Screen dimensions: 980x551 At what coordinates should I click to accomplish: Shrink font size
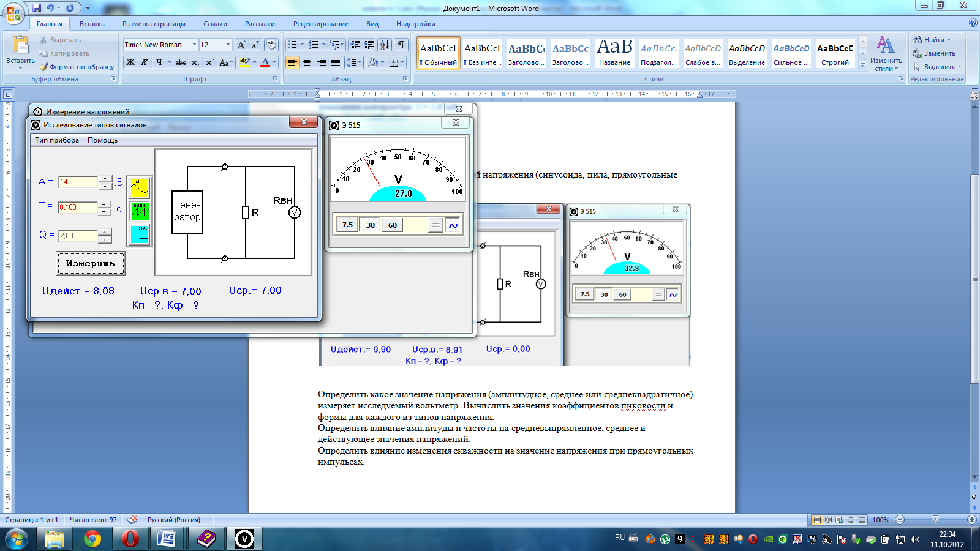coord(255,45)
